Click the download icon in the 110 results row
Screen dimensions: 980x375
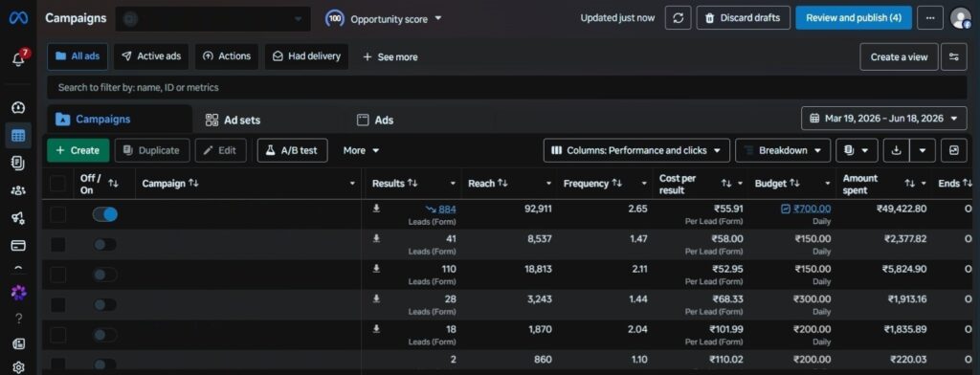(376, 268)
